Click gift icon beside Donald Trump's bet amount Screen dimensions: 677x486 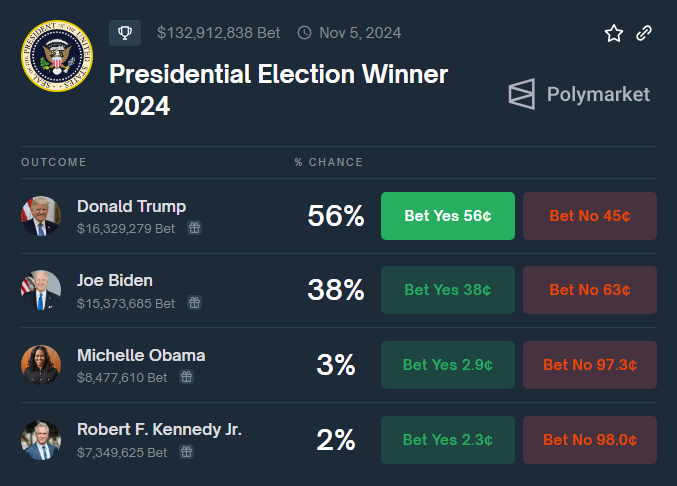[x=194, y=228]
